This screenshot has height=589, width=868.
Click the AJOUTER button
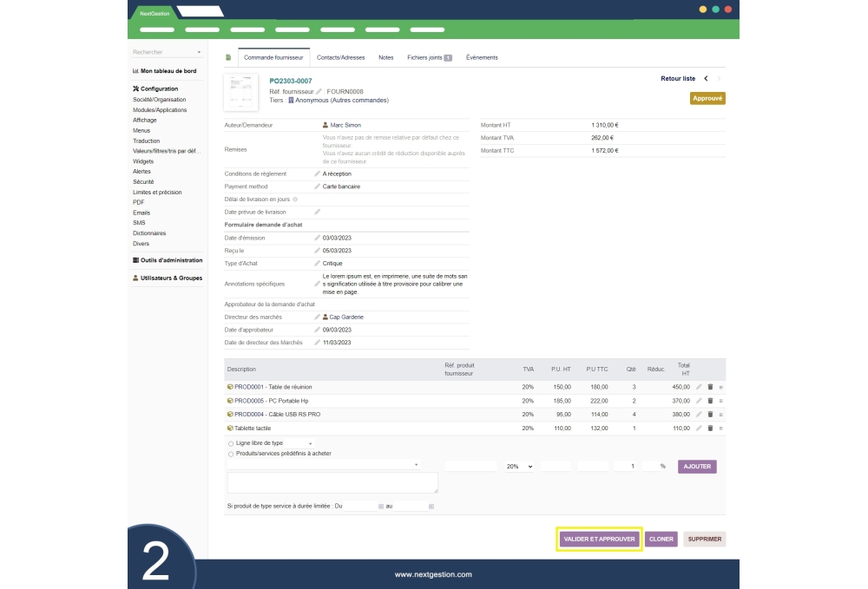697,467
